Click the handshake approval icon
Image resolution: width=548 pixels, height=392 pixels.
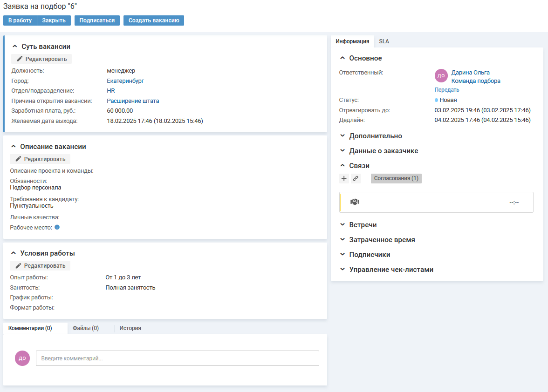355,202
